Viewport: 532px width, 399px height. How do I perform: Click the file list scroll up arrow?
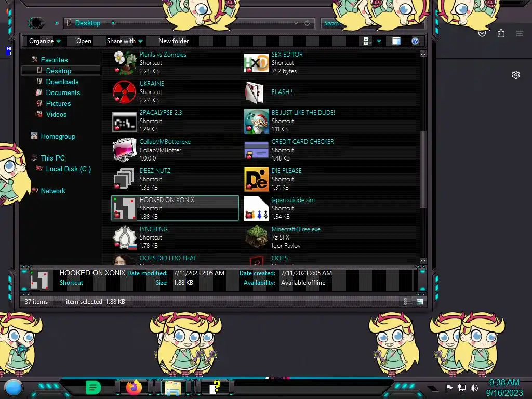click(423, 54)
